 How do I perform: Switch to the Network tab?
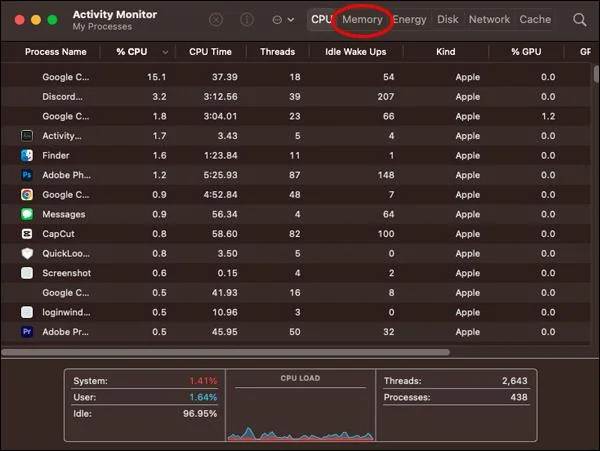click(x=489, y=20)
